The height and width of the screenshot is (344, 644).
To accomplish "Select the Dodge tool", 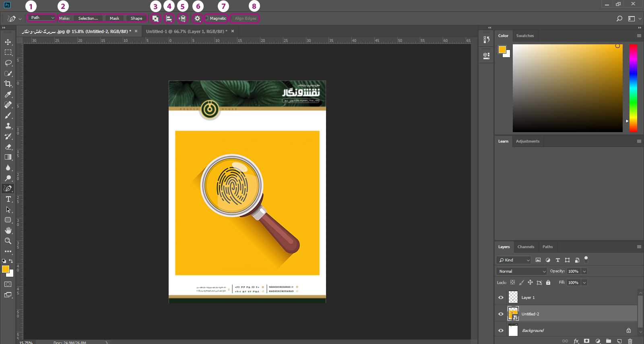I will click(x=8, y=178).
